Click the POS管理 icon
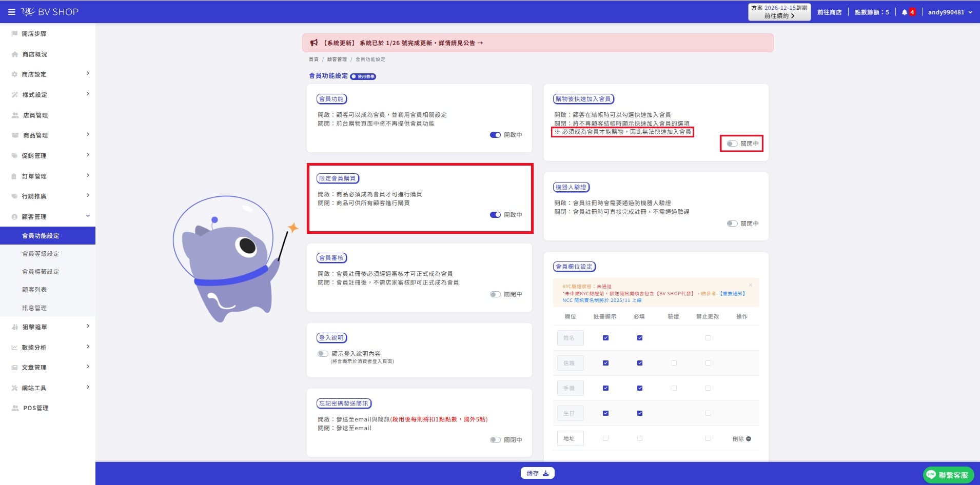Image resolution: width=980 pixels, height=485 pixels. 15,408
